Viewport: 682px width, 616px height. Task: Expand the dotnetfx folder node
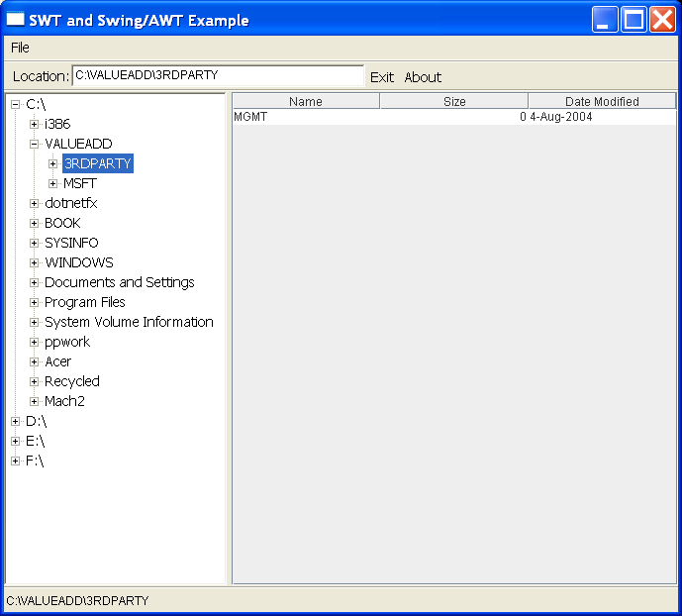34,204
